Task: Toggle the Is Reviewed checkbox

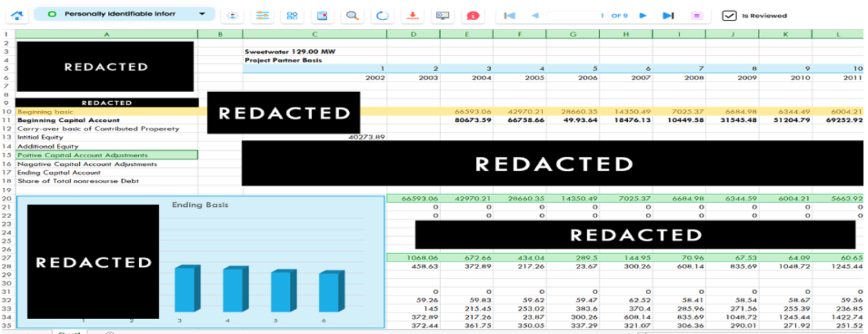Action: click(x=729, y=15)
